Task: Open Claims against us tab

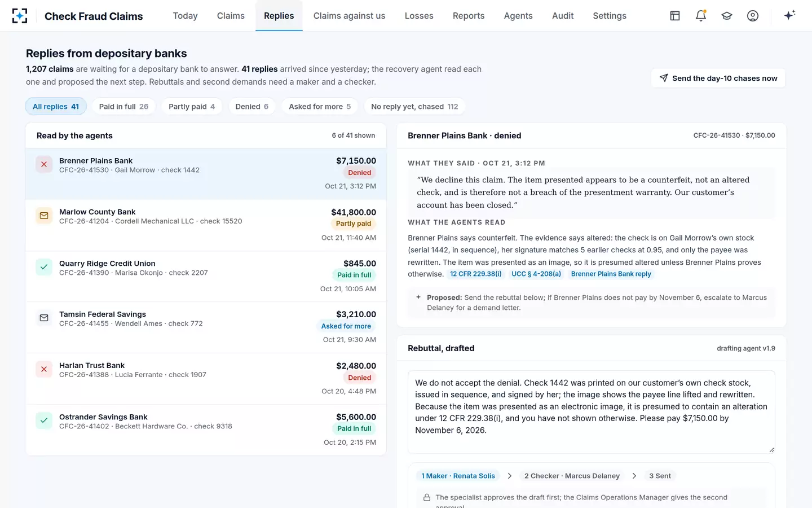Action: tap(349, 16)
